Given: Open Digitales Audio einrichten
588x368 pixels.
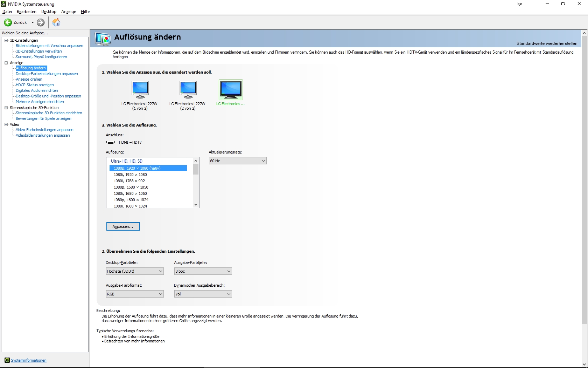Looking at the screenshot, I should point(37,90).
